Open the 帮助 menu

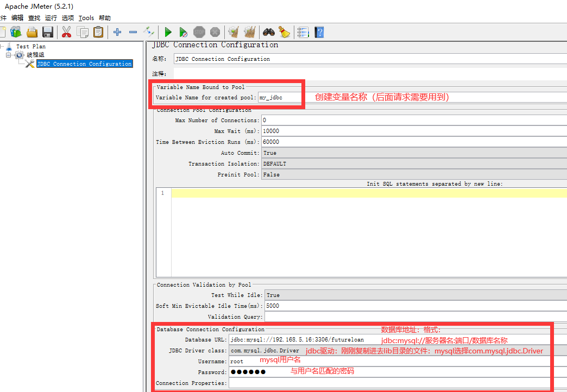tap(105, 18)
